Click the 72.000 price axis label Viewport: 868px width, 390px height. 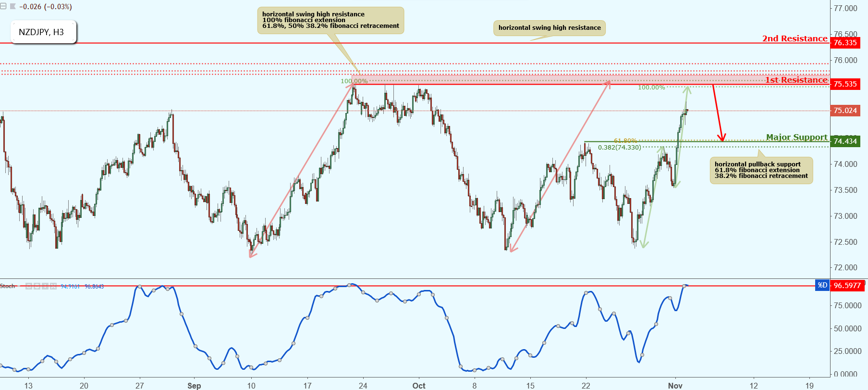click(x=845, y=267)
